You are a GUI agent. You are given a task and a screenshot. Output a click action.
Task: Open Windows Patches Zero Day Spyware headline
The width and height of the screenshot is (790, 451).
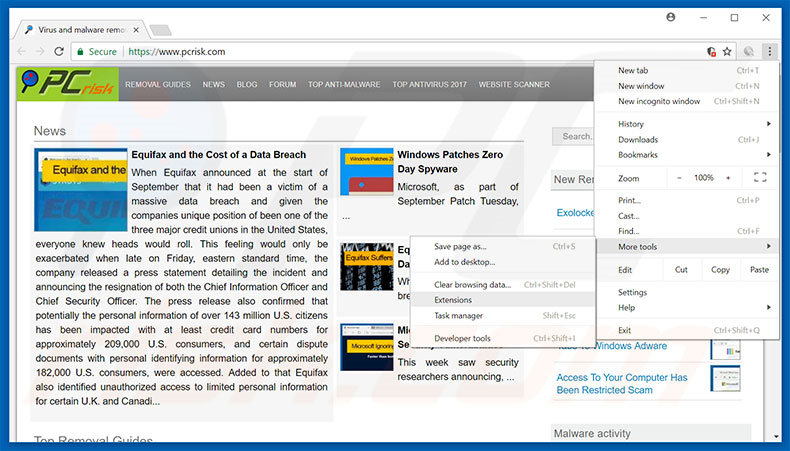[x=450, y=162]
